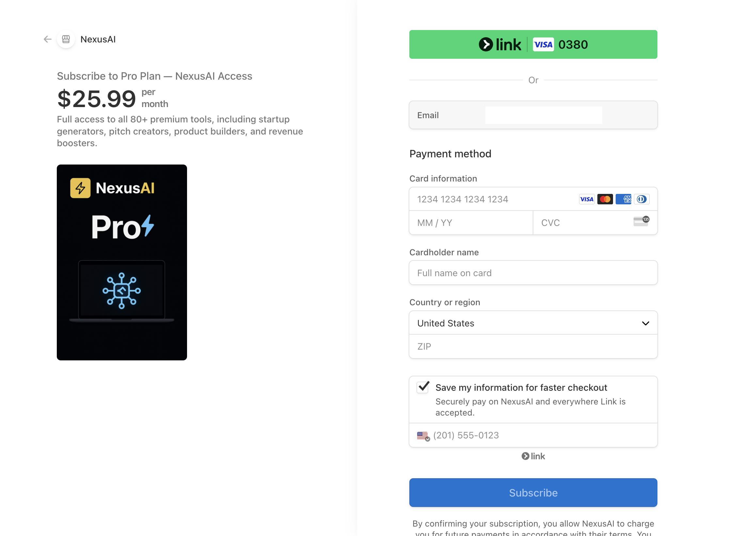Click the CVC card hint icon
This screenshot has height=536, width=756.
[641, 221]
